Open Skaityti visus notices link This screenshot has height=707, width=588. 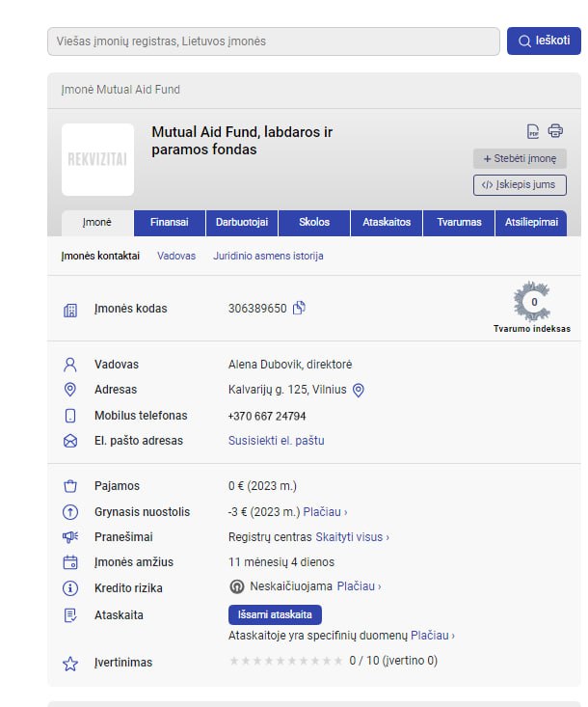click(x=353, y=537)
